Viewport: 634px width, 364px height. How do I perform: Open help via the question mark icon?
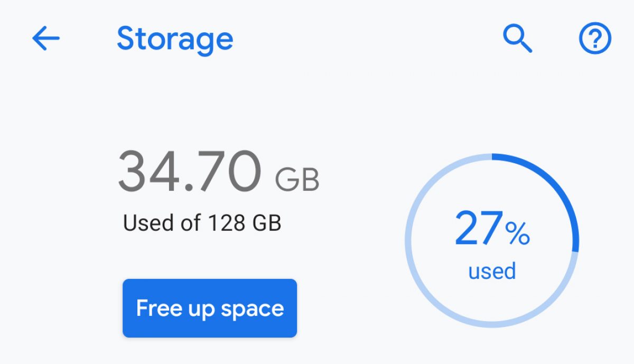pyautogui.click(x=595, y=39)
